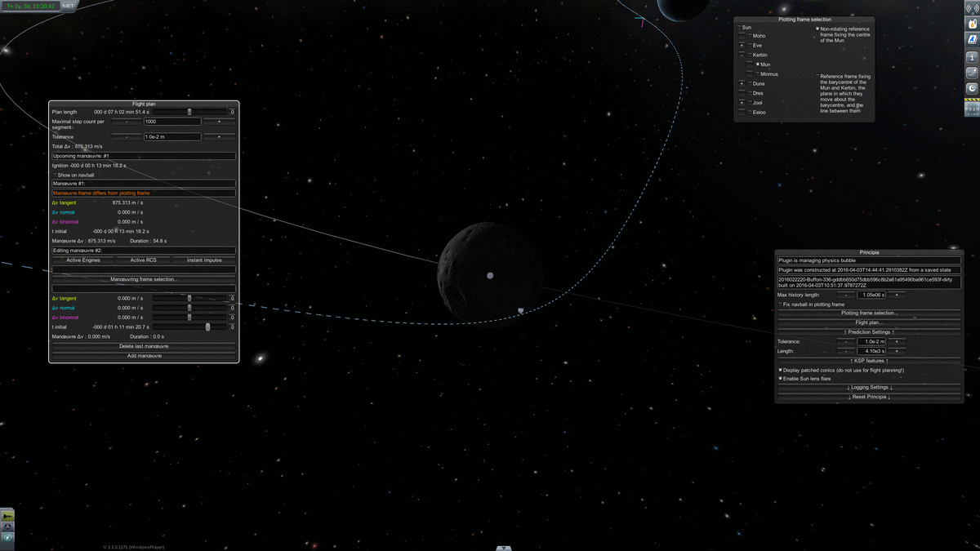The width and height of the screenshot is (980, 551).
Task: Click Add manœuvre button
Action: coord(144,356)
